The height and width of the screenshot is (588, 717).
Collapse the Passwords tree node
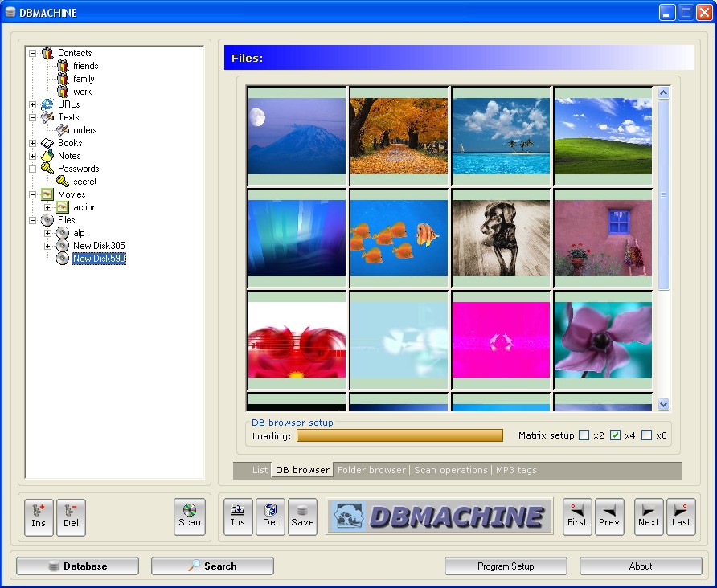coord(32,169)
